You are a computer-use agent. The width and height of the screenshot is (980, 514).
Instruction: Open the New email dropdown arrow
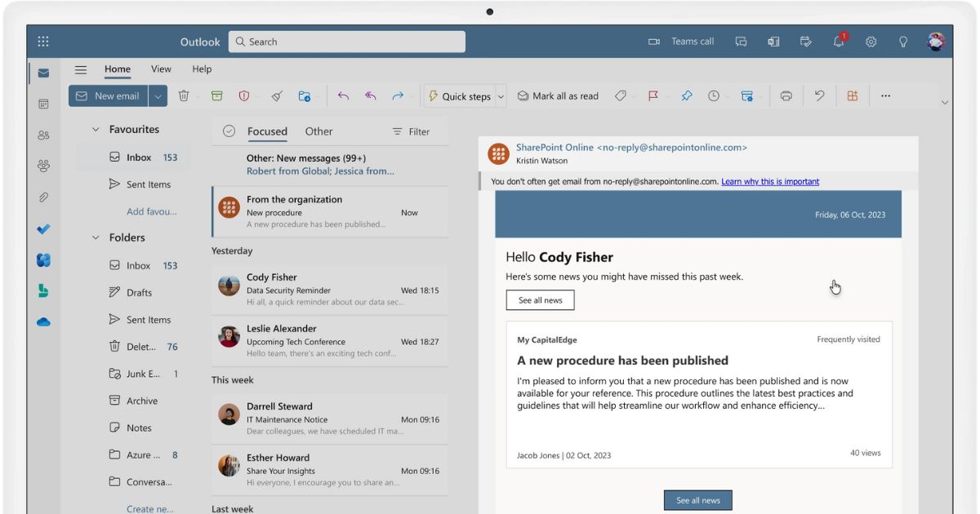[158, 96]
